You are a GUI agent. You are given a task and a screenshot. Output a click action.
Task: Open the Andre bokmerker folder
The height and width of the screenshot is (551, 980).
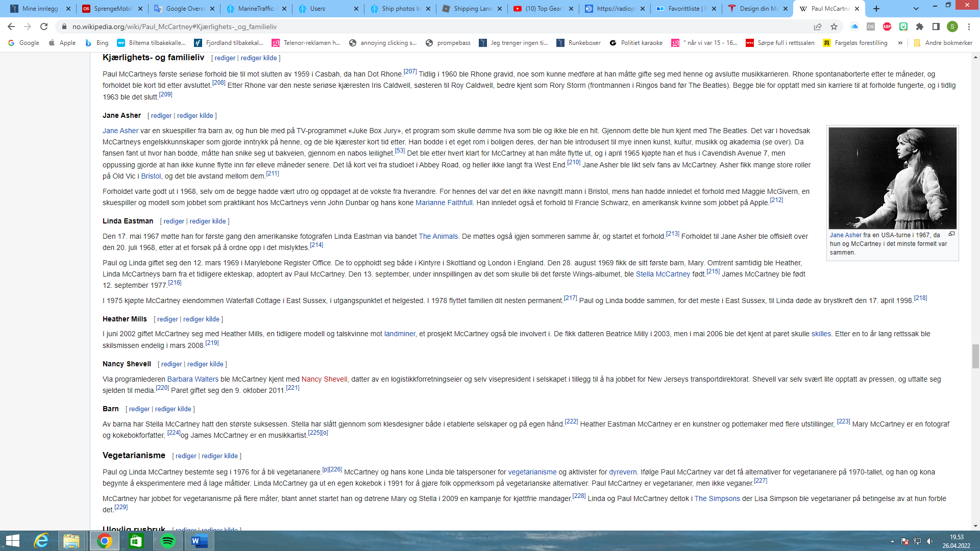click(x=943, y=43)
